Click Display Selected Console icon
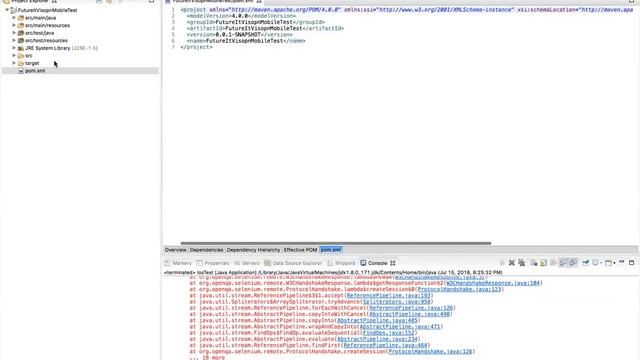The width and height of the screenshot is (640, 360). pos(596,263)
